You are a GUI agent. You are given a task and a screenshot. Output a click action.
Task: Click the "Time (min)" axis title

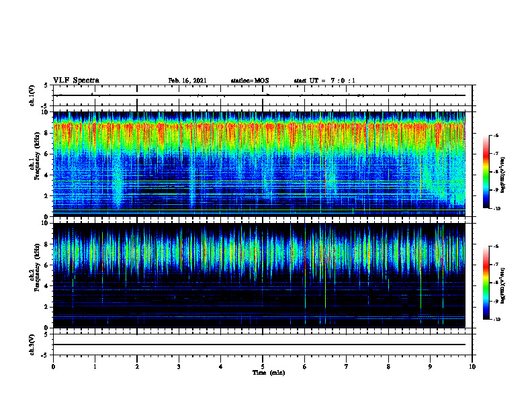pyautogui.click(x=269, y=373)
